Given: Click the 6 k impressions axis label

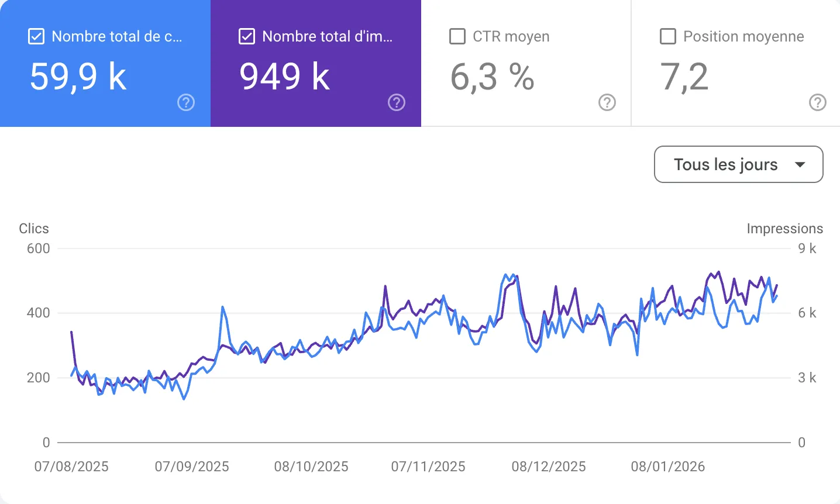Looking at the screenshot, I should click(807, 313).
